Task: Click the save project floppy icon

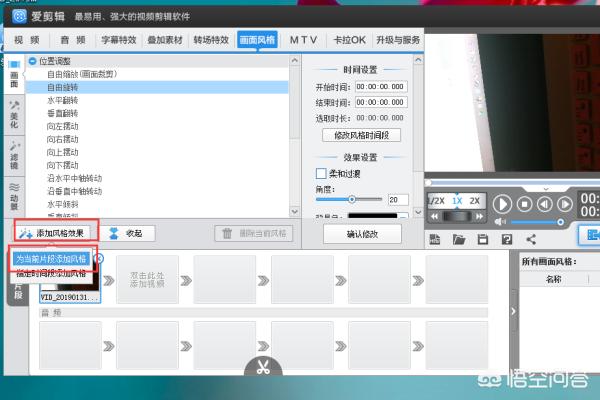Action: pos(482,239)
